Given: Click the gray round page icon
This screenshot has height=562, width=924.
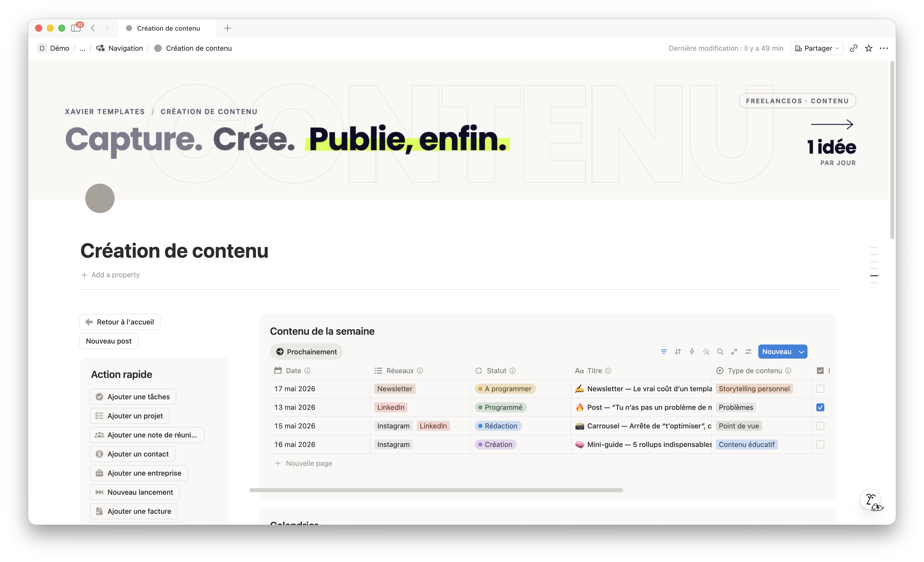Looking at the screenshot, I should pyautogui.click(x=100, y=198).
